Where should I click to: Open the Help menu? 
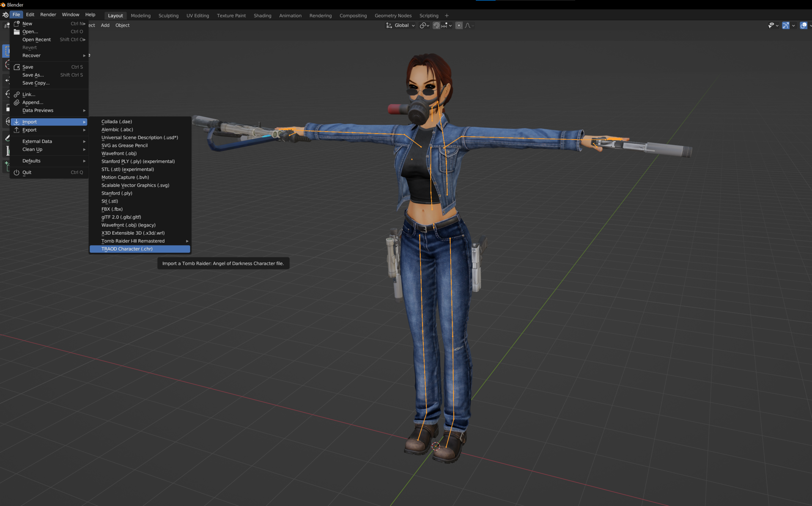(90, 15)
